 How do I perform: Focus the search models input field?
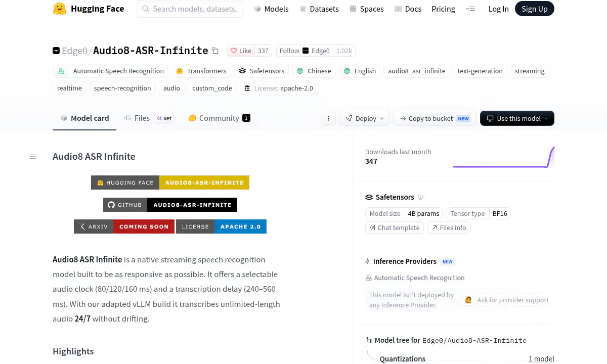[x=190, y=9]
